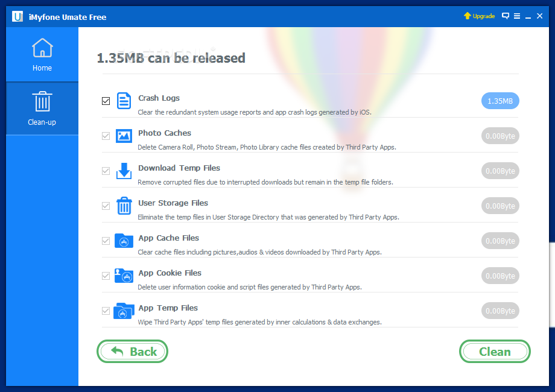Screen dimensions: 555x392
Task: Select the User Storage Files title text
Action: point(173,203)
